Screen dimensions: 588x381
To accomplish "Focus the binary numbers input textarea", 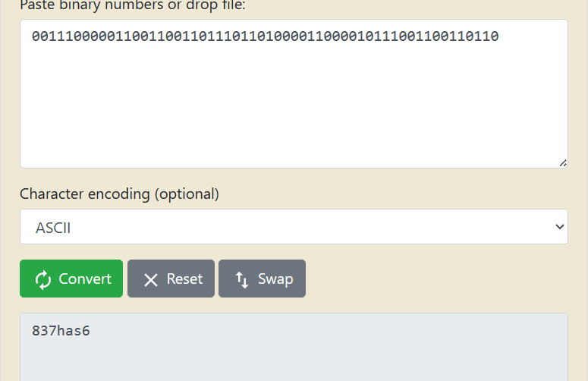I will (x=294, y=94).
